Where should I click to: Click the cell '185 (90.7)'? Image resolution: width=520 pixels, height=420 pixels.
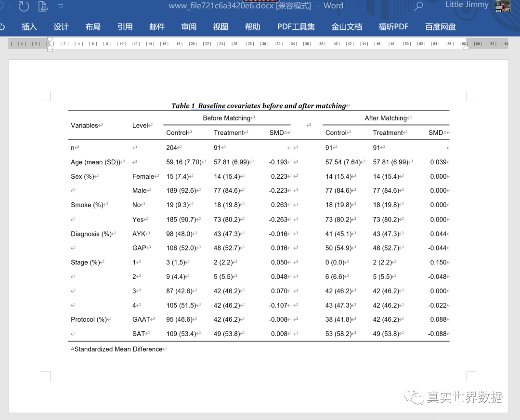181,220
